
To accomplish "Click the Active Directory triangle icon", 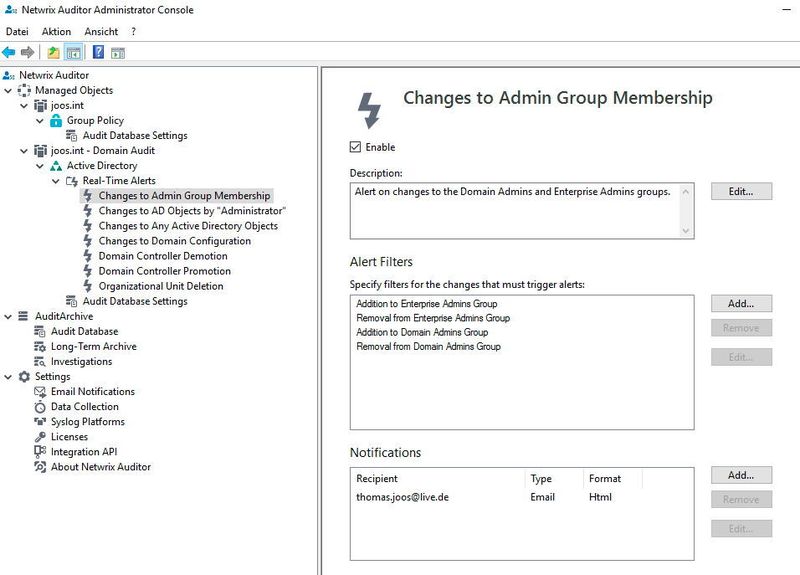I will pos(56,166).
